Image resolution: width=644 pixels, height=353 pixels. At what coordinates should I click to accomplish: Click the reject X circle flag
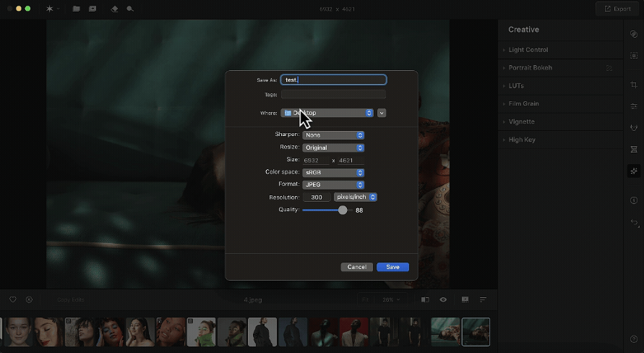[x=29, y=299]
